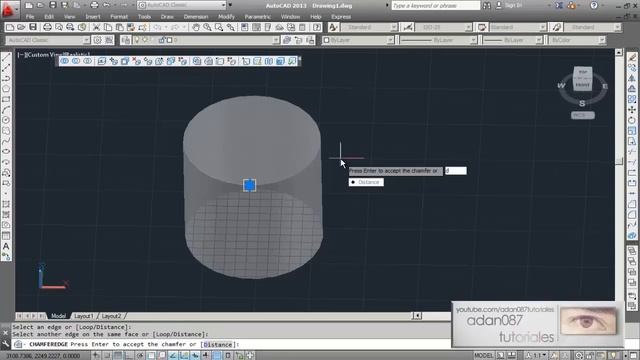Click the Workspace Settings gear icon

click(98, 40)
